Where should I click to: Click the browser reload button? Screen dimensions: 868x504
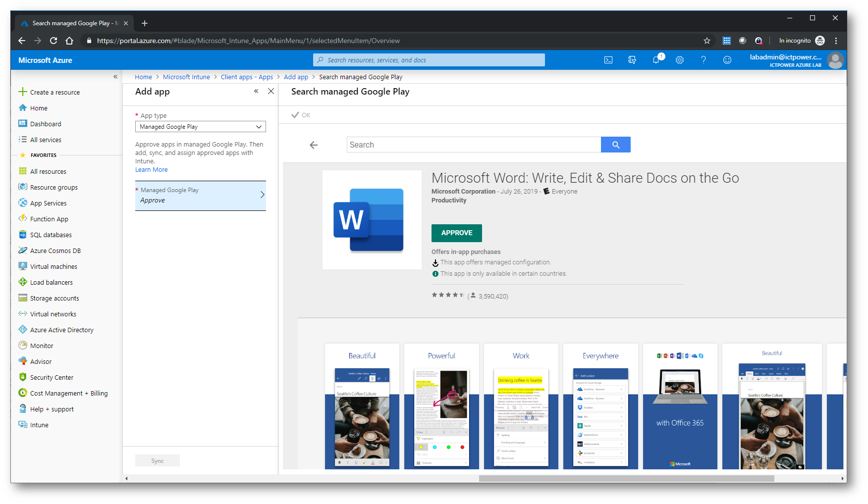click(x=54, y=41)
